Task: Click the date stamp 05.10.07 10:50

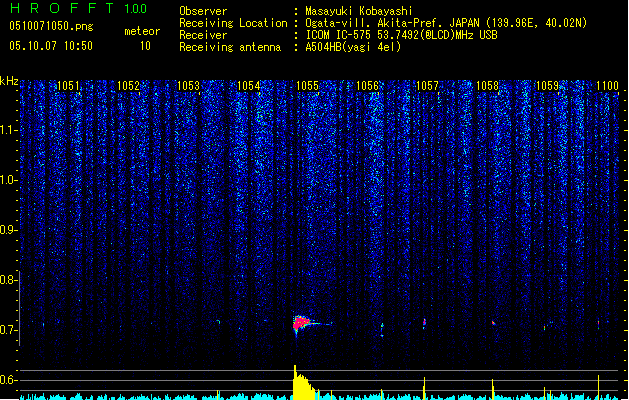Action: [50, 46]
